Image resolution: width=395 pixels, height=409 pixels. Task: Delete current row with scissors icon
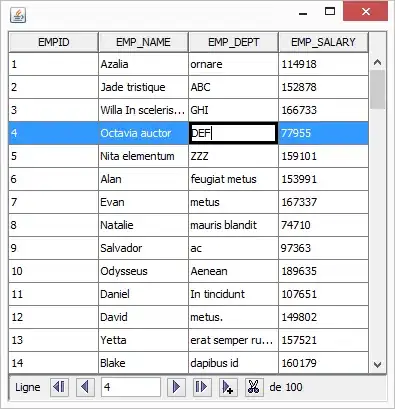click(x=254, y=387)
